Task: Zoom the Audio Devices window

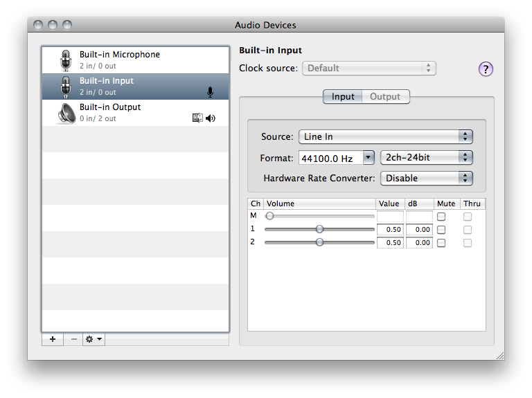Action: click(x=67, y=25)
